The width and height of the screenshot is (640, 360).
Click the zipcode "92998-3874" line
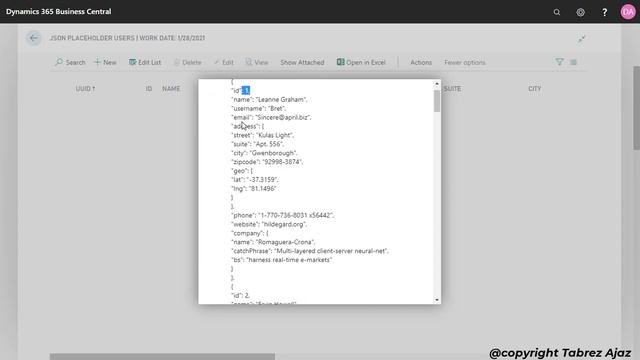coord(267,162)
